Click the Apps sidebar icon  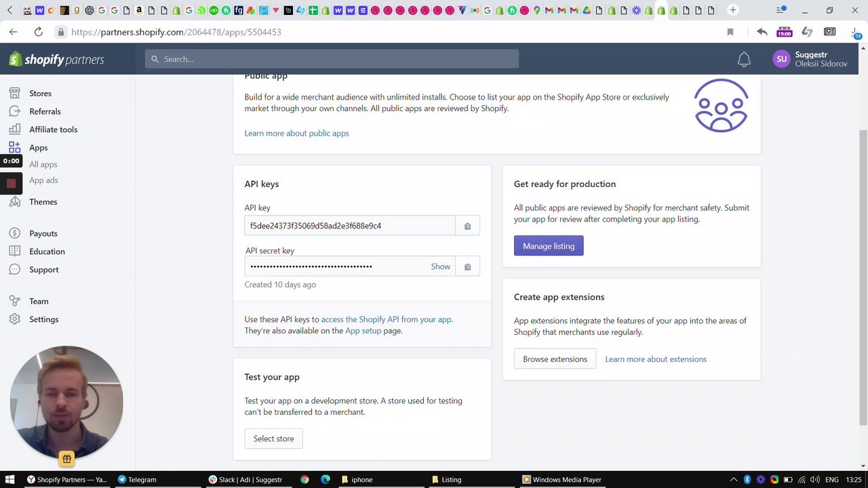pos(15,147)
